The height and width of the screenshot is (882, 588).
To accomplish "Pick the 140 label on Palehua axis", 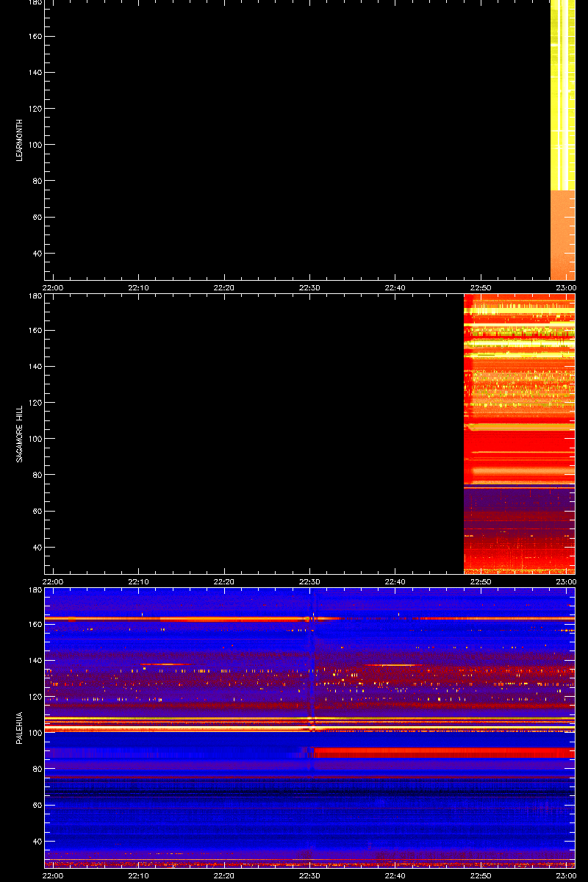I will pyautogui.click(x=35, y=660).
